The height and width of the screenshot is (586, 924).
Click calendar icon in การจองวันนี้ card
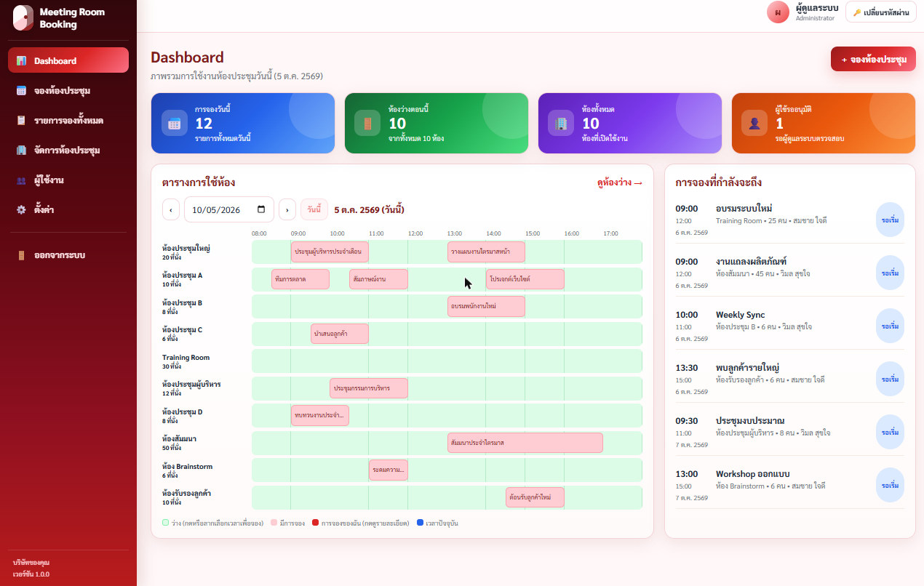(x=174, y=123)
